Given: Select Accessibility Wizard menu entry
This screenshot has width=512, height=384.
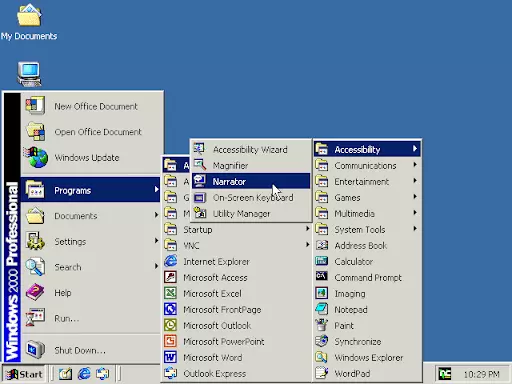Looking at the screenshot, I should click(251, 149).
